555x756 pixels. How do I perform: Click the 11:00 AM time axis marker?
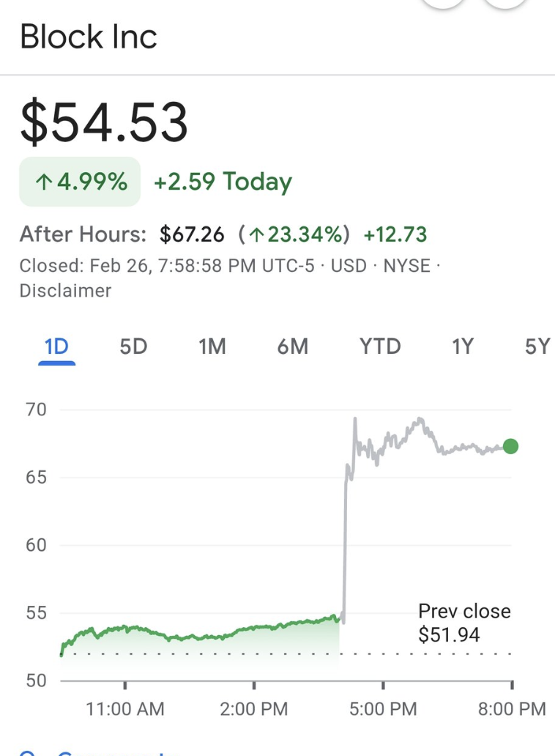[x=125, y=708]
